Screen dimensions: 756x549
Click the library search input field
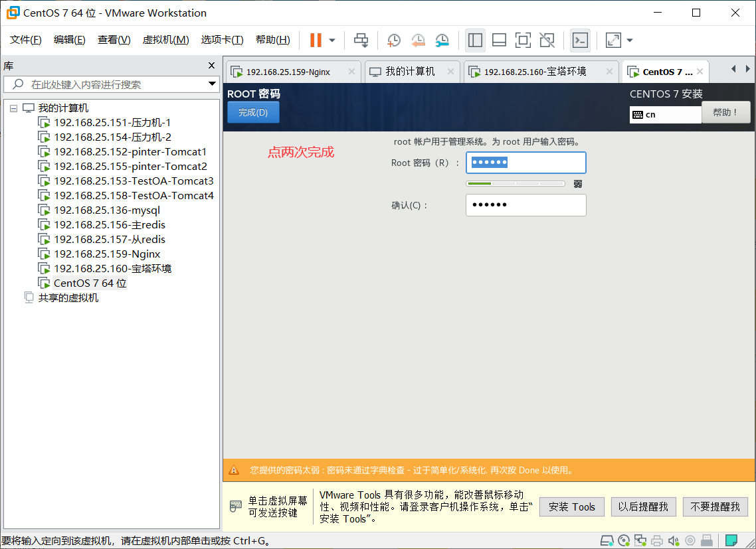(x=112, y=84)
